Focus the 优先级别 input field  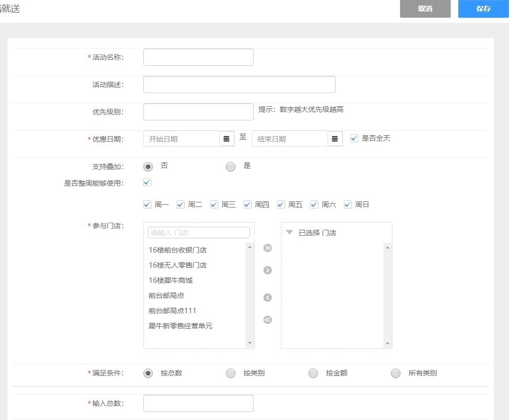point(199,112)
